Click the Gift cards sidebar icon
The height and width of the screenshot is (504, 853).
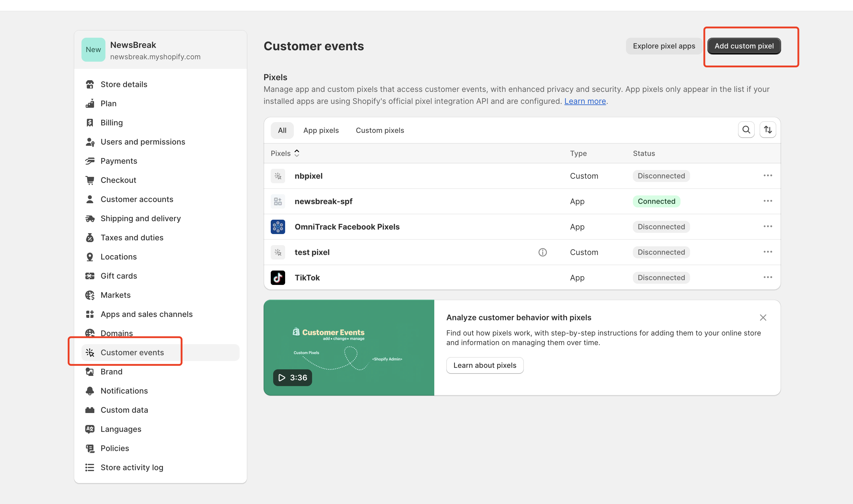point(90,276)
